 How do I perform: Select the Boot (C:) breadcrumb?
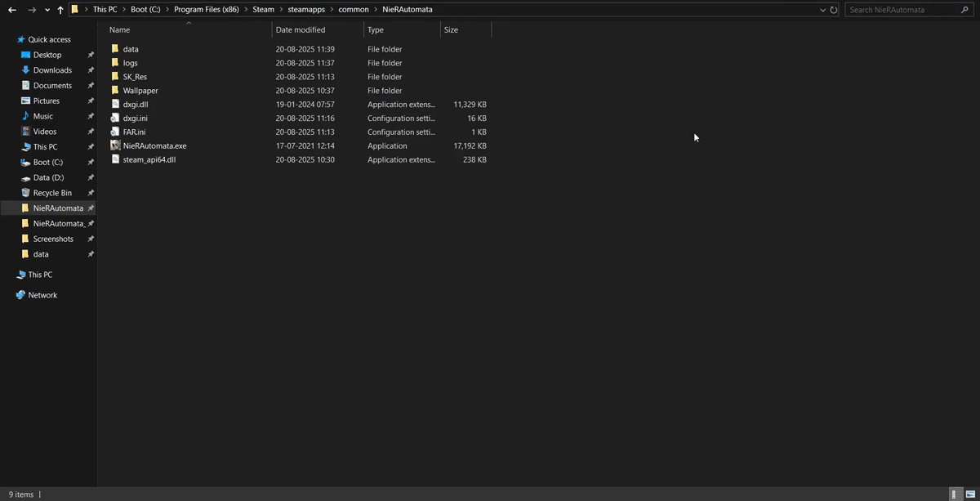click(145, 10)
